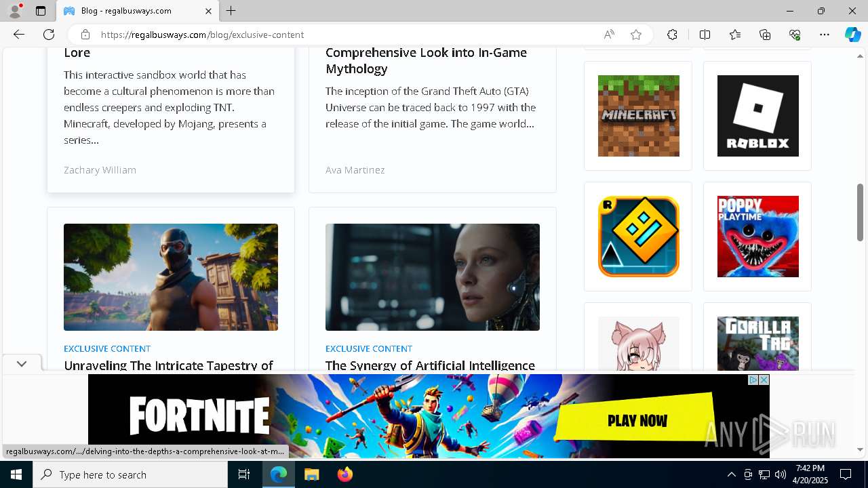
Task: Open the notification center
Action: click(x=846, y=474)
